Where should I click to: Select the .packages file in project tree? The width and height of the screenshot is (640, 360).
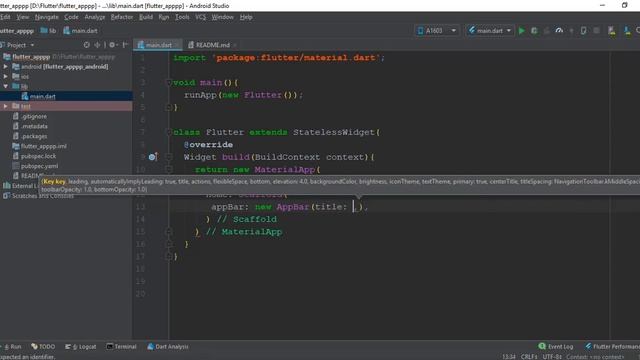[34, 136]
